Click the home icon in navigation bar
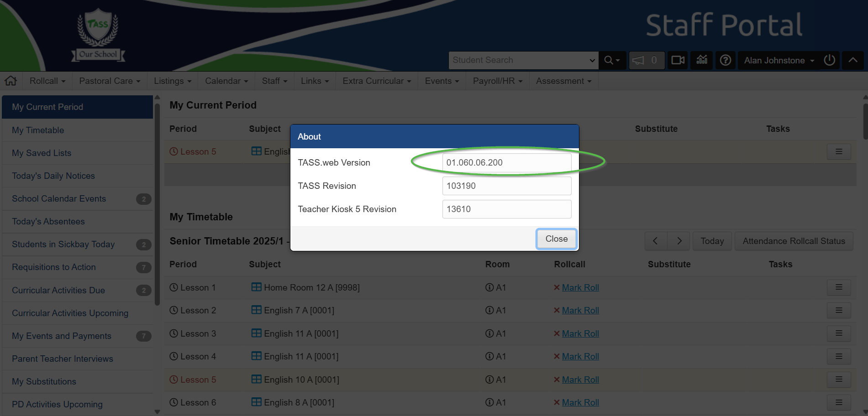Screen dimensions: 868x416 coord(11,81)
